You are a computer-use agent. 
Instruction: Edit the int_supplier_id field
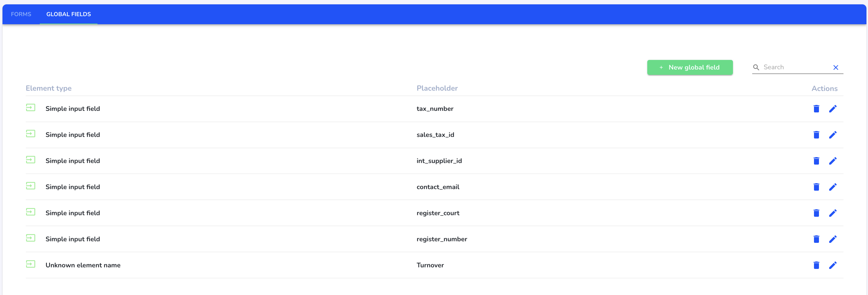(x=833, y=161)
